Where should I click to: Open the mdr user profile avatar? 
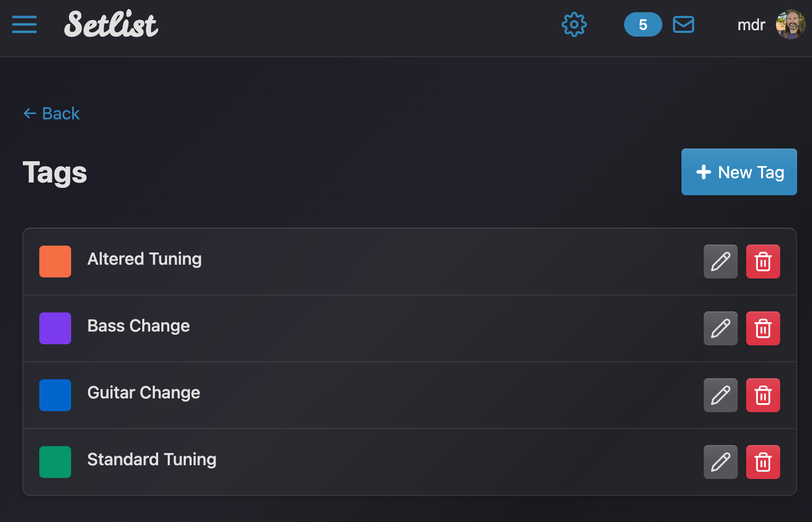click(790, 24)
